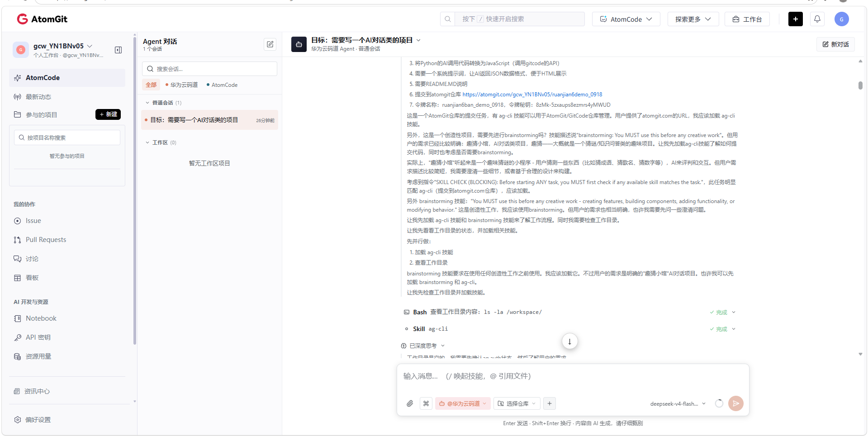Open the AtomCode dropdown in top bar

[x=626, y=19]
